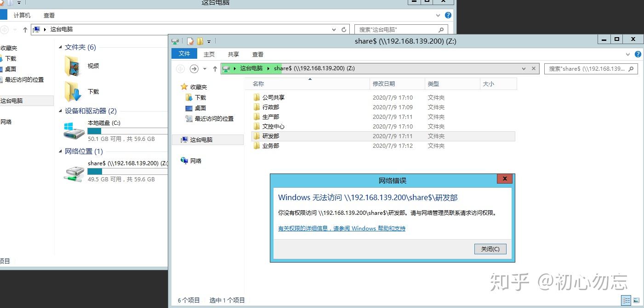
Task: Click 这台电脑 breadcrumb in back window address bar
Action: click(x=62, y=29)
